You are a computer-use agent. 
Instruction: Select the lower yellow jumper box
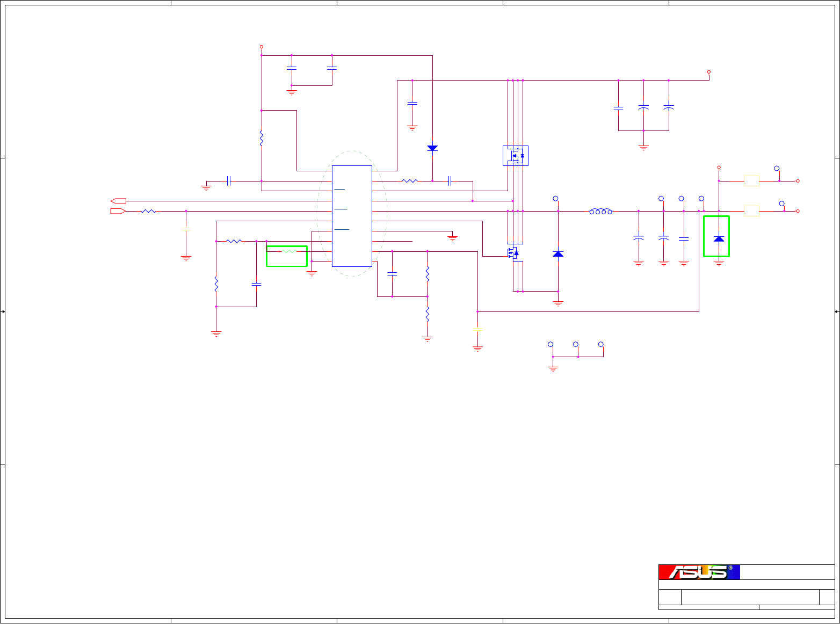[x=751, y=211]
